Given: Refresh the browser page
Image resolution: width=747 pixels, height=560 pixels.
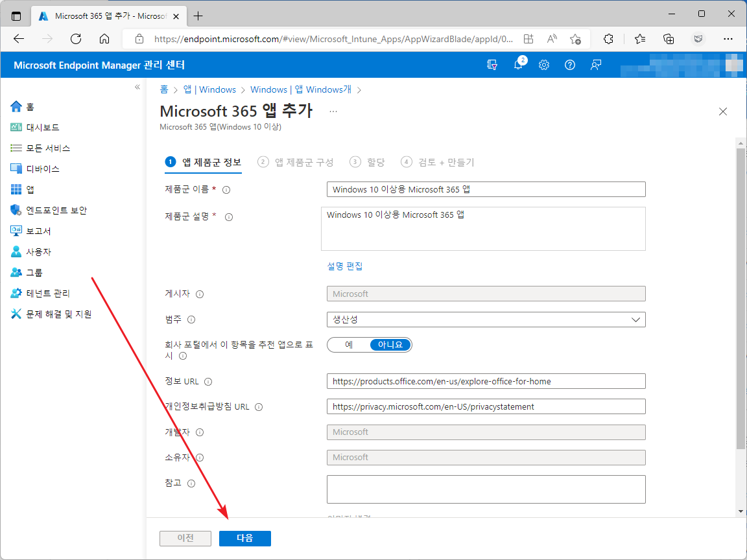Looking at the screenshot, I should (x=76, y=39).
